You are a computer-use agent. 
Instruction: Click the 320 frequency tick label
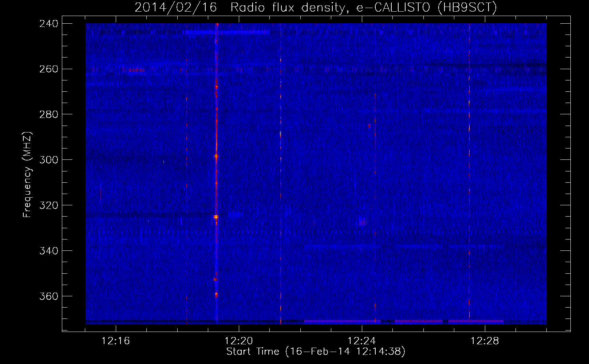coord(49,205)
